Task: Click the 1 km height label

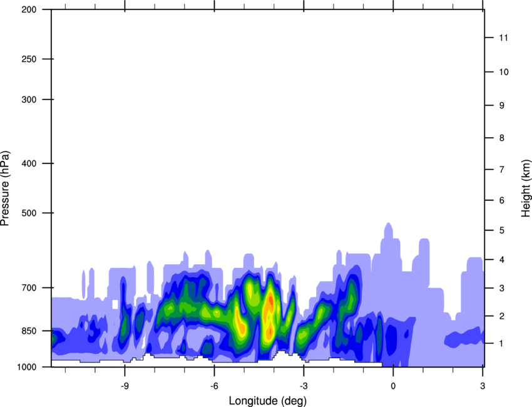Action: pos(502,344)
